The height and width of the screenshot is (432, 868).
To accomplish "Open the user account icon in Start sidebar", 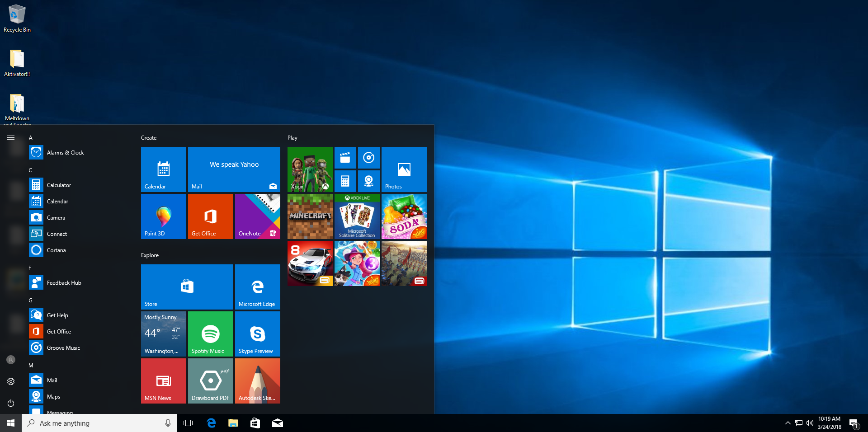I will pyautogui.click(x=11, y=360).
